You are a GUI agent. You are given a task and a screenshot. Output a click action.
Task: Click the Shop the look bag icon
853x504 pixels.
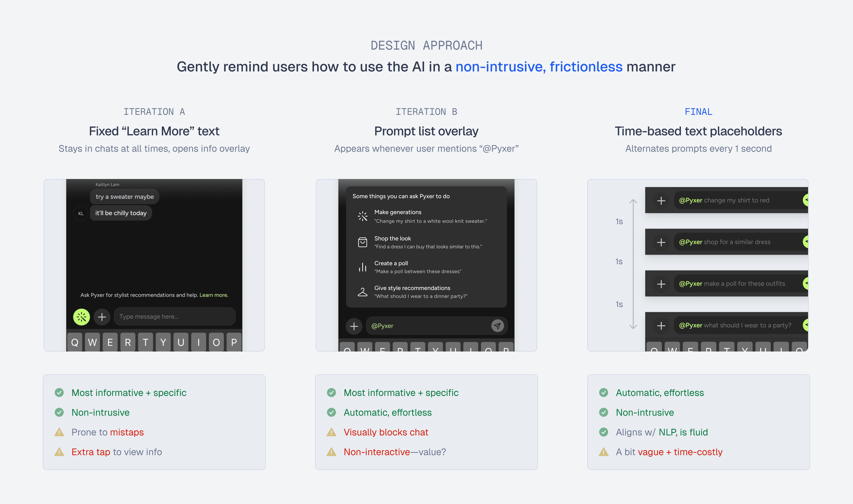point(362,242)
